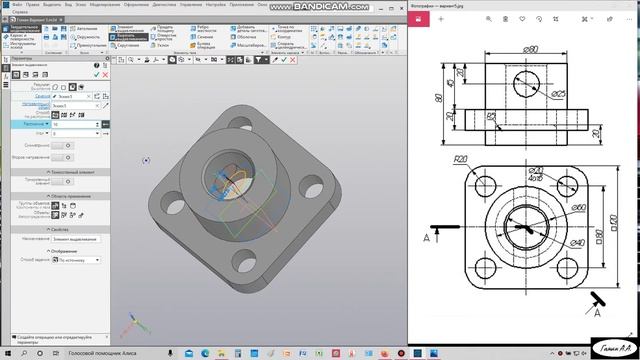This screenshot has width=640, height=360.
Task: Select the Ребро жесткости tool
Action: point(203,29)
